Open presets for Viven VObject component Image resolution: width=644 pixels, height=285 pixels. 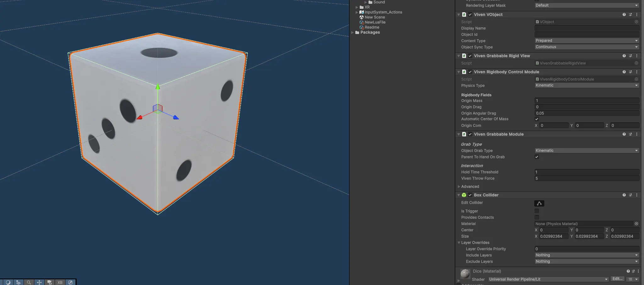[630, 14]
